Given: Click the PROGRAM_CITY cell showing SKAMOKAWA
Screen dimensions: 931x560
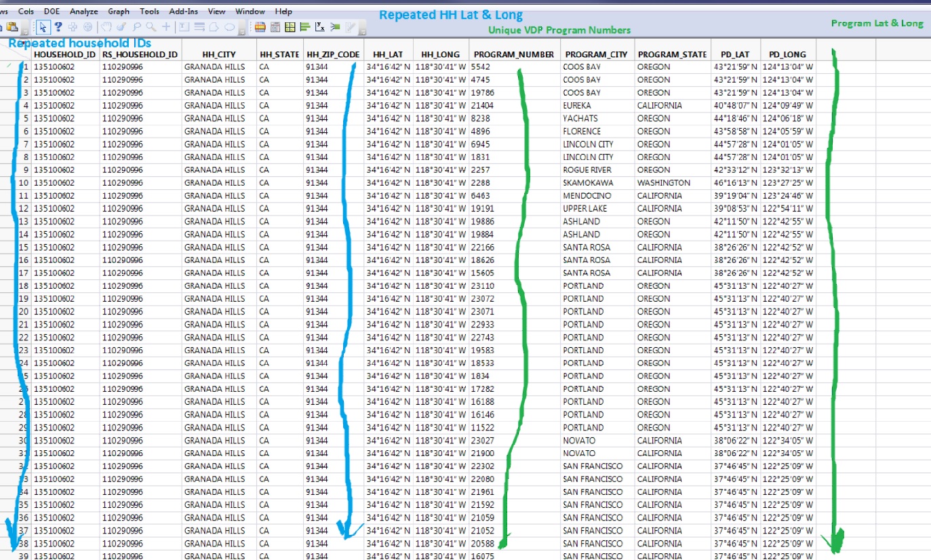Looking at the screenshot, I should 587,182.
